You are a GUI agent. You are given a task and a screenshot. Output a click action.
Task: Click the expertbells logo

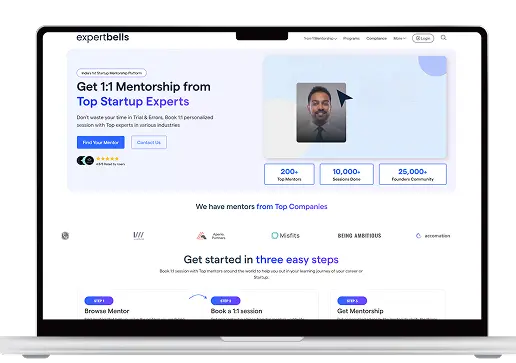pyautogui.click(x=103, y=37)
